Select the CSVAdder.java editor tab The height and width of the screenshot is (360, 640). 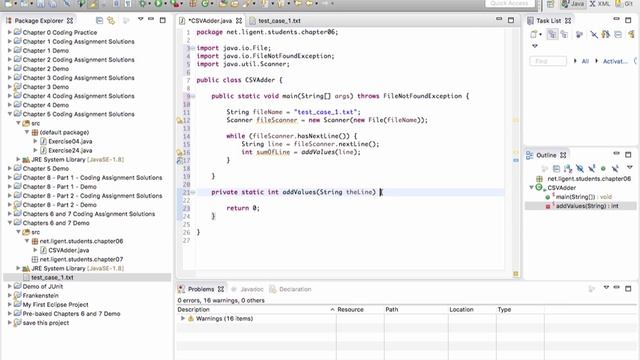click(211, 20)
